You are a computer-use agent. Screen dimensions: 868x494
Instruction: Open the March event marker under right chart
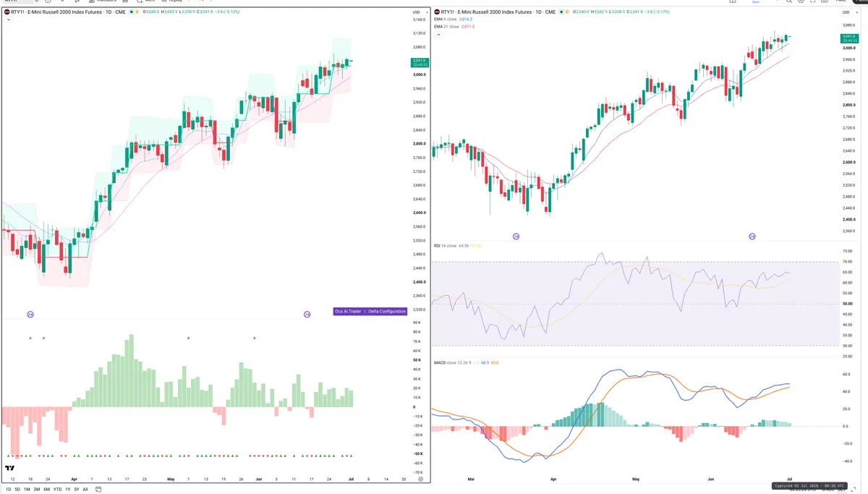click(x=516, y=237)
